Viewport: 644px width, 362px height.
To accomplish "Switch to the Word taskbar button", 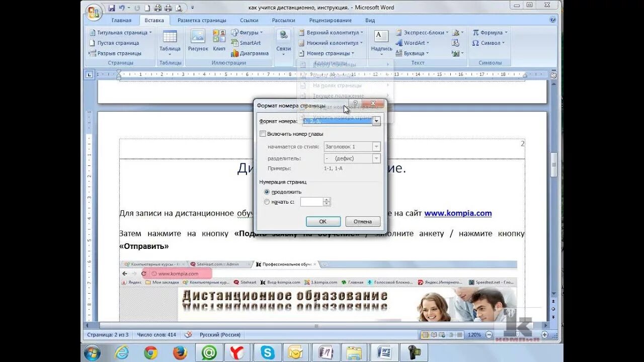I will [385, 352].
